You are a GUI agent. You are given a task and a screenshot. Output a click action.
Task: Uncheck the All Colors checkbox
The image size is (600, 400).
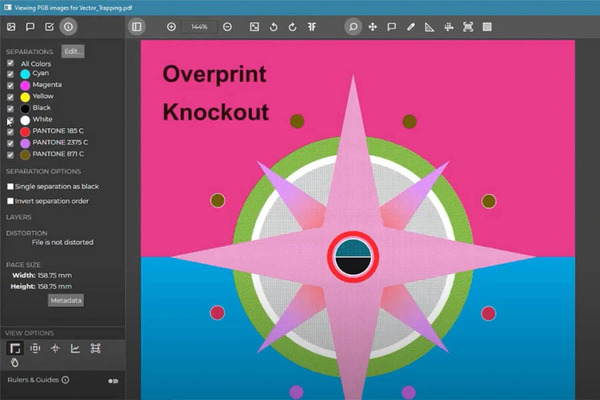point(10,63)
